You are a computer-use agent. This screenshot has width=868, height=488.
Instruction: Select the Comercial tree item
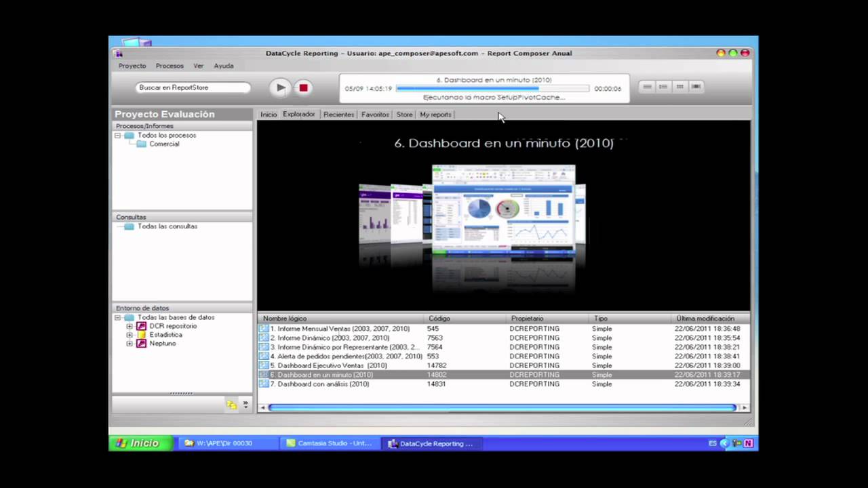point(164,144)
